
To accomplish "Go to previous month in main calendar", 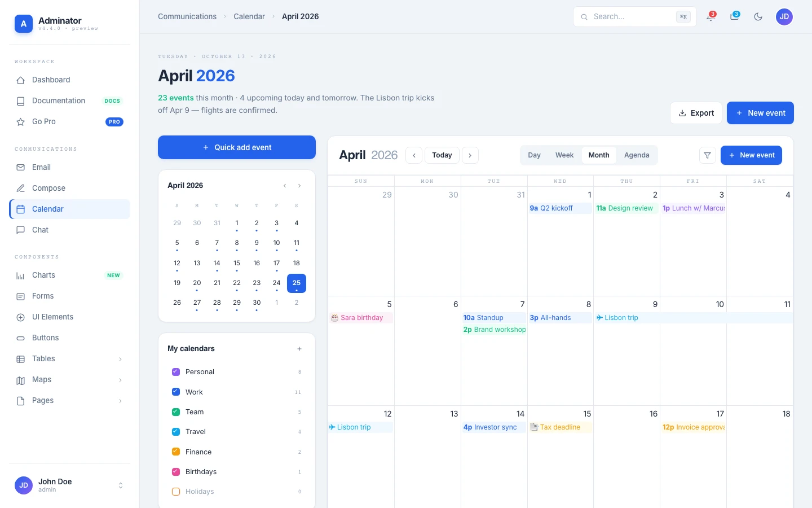I will [414, 155].
